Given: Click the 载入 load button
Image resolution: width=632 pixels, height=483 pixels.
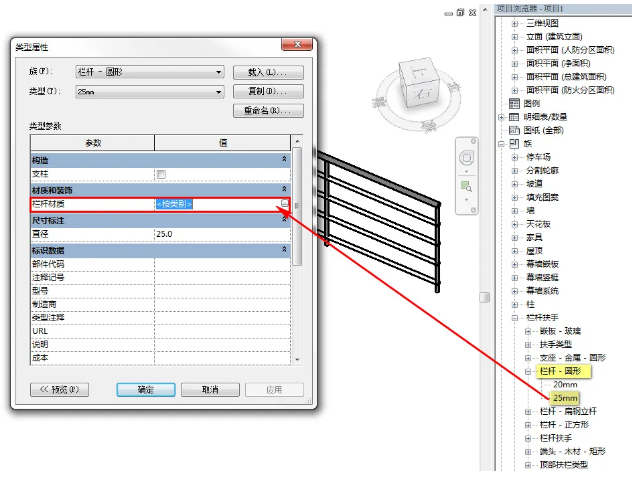Looking at the screenshot, I should 268,72.
